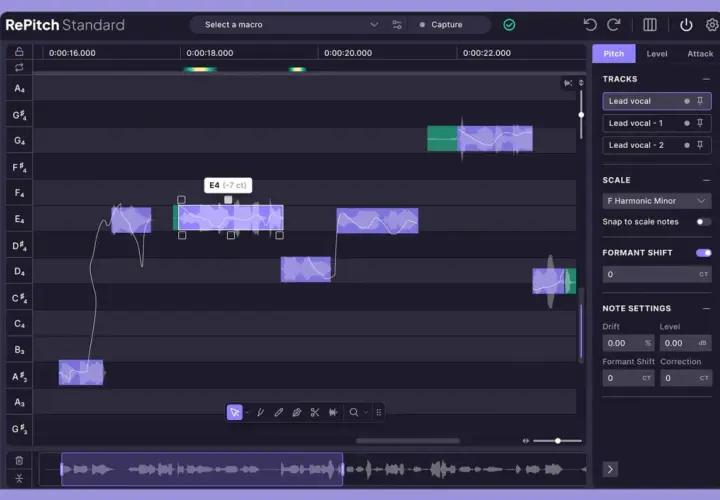This screenshot has width=720, height=500.
Task: Open the F Harmonic Minor scale dropdown
Action: pyautogui.click(x=657, y=201)
